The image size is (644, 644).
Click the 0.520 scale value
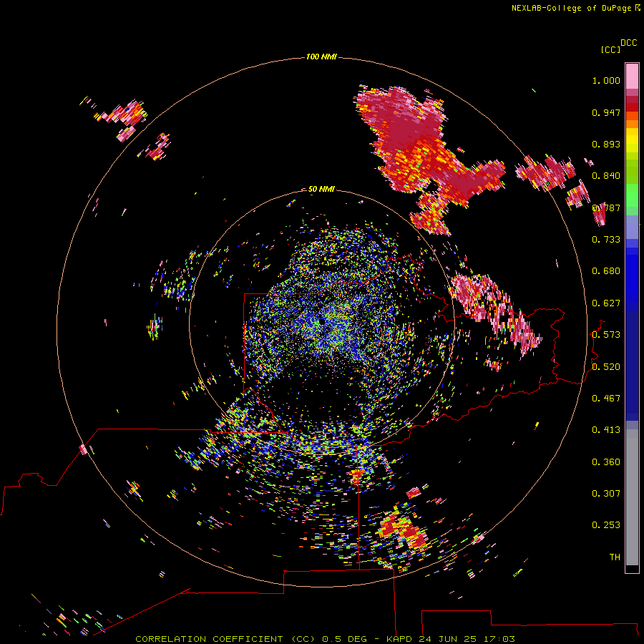click(606, 367)
